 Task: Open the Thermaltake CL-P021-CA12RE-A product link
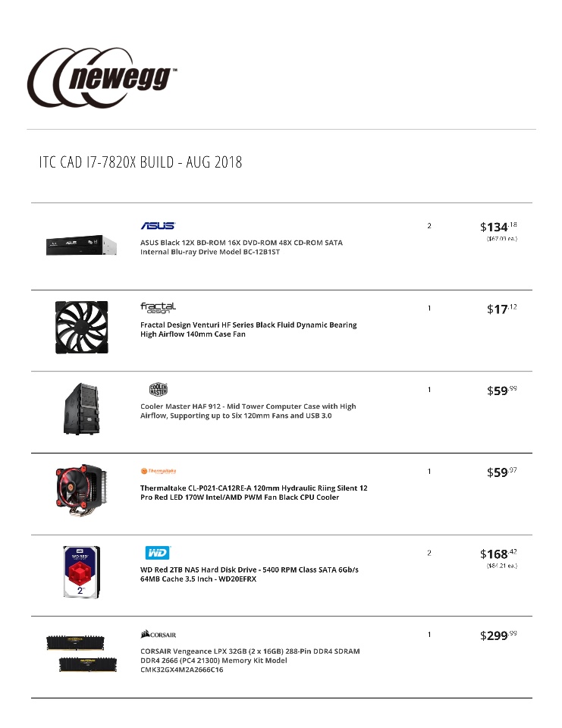[253, 493]
